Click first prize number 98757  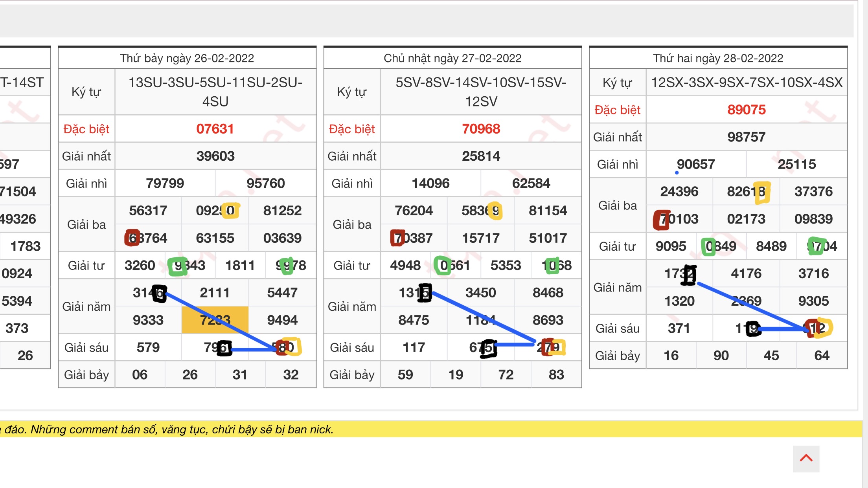[746, 137]
